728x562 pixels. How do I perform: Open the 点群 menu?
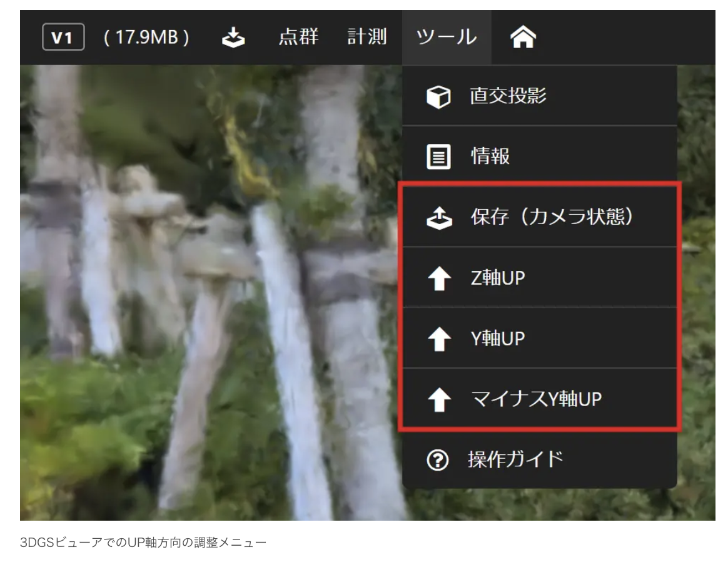(298, 38)
